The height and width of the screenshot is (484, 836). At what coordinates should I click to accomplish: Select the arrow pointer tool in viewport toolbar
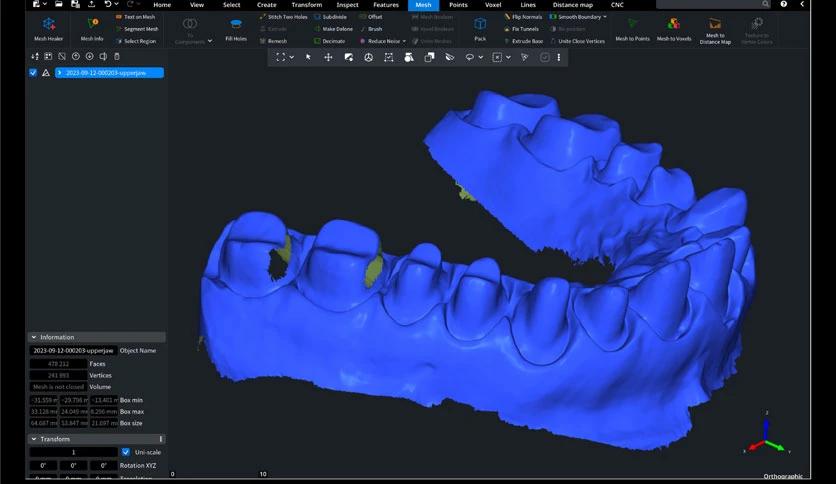(x=308, y=57)
